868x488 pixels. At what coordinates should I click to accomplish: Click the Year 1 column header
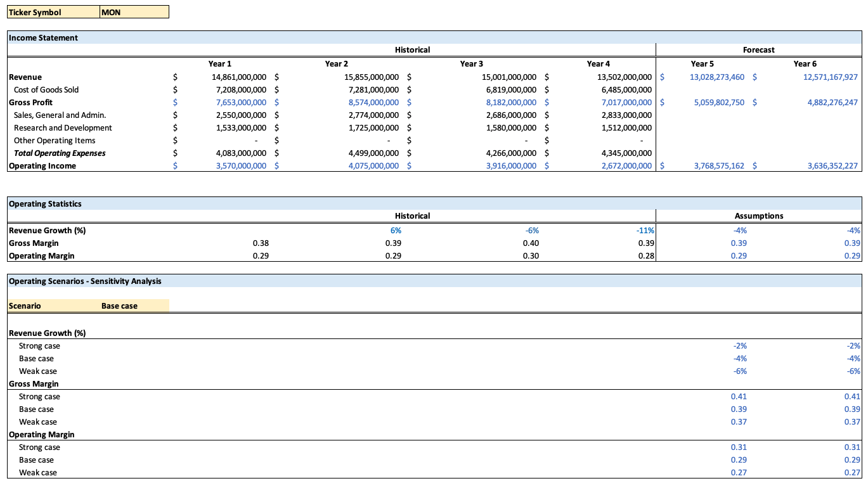click(220, 63)
